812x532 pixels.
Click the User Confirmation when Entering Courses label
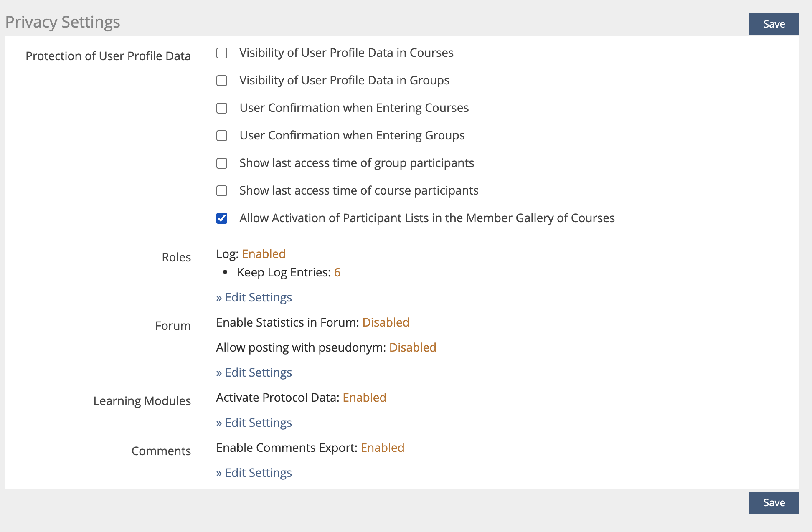[354, 108]
